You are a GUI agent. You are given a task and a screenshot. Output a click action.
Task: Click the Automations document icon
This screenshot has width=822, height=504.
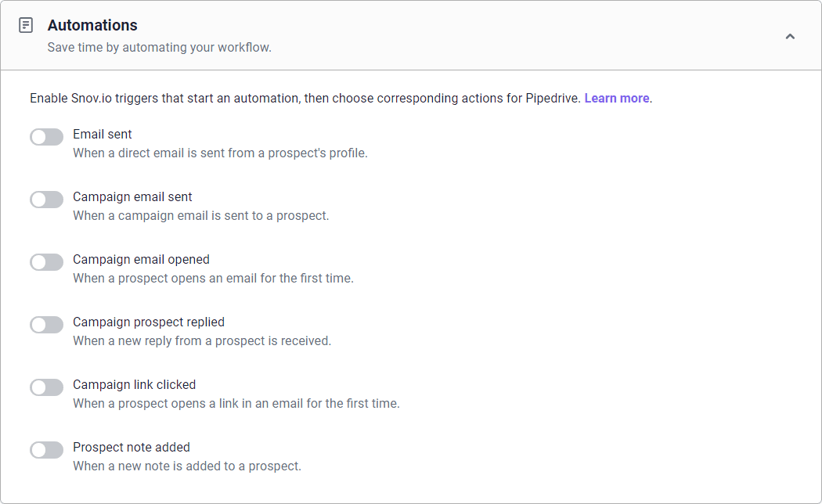pos(26,26)
